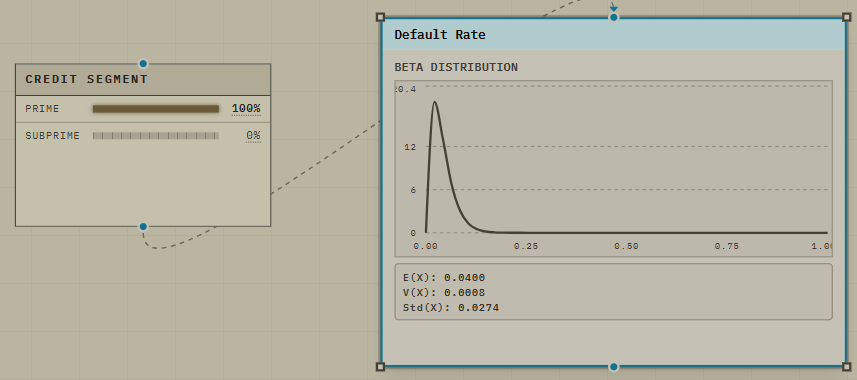The height and width of the screenshot is (380, 857).
Task: Click the 6 y-axis tick label
Action: [413, 190]
